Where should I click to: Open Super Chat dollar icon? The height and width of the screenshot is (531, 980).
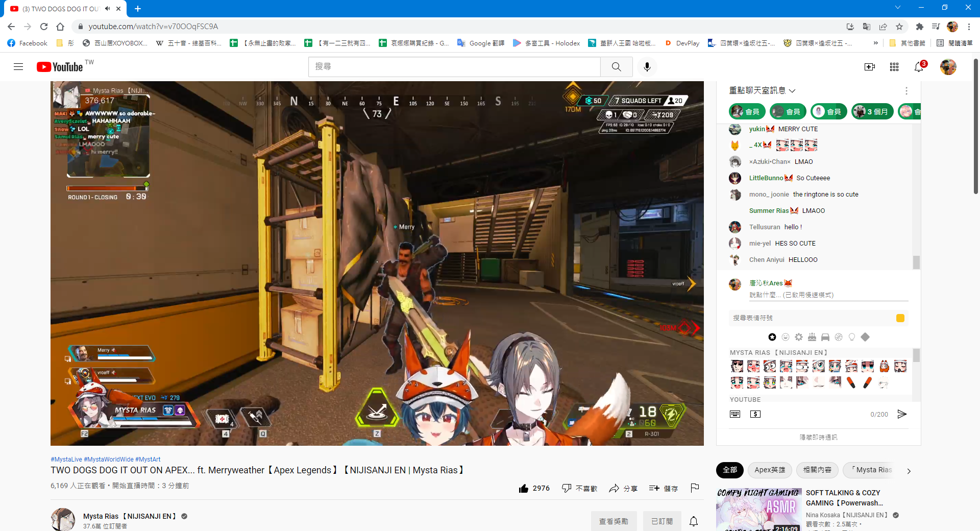pyautogui.click(x=755, y=414)
